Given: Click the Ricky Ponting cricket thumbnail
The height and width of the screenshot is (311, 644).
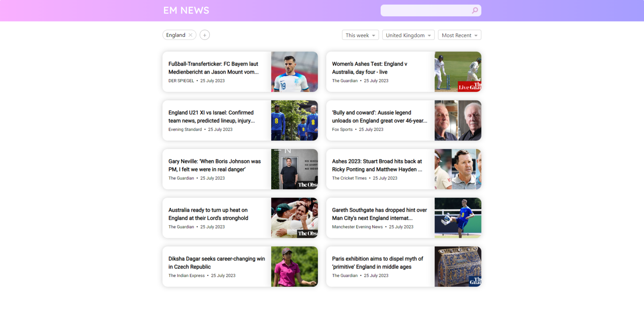Looking at the screenshot, I should pyautogui.click(x=458, y=169).
